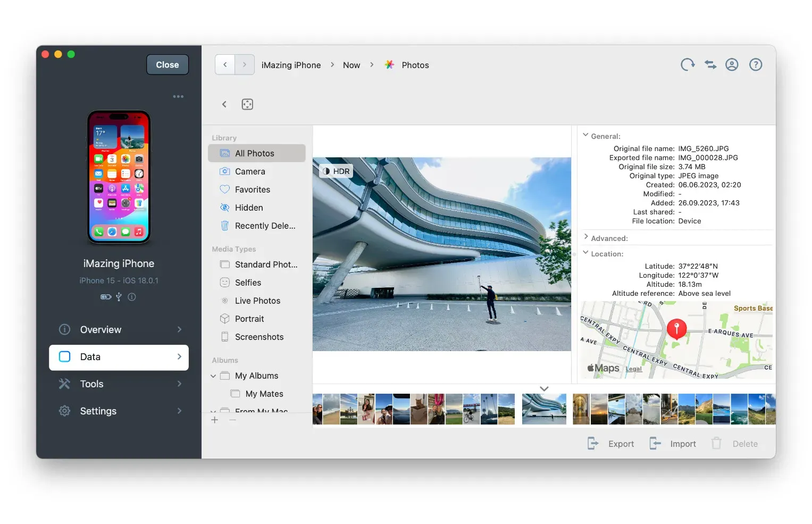
Task: Collapse the General info section
Action: [586, 136]
